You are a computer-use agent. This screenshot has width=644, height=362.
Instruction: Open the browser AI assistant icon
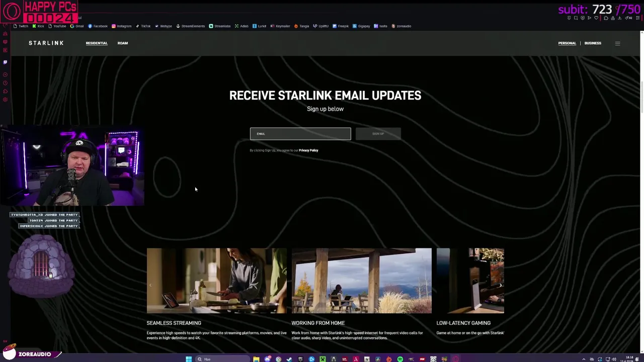[628, 18]
